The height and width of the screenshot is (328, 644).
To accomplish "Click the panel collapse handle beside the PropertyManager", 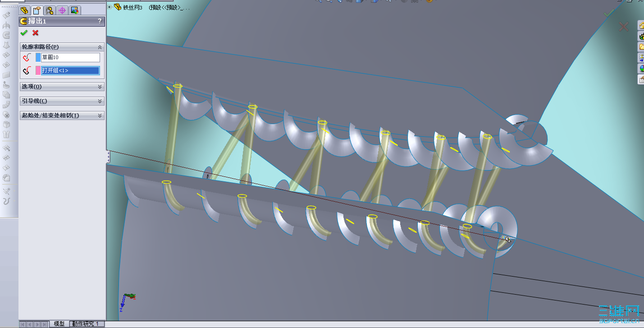I will 108,157.
